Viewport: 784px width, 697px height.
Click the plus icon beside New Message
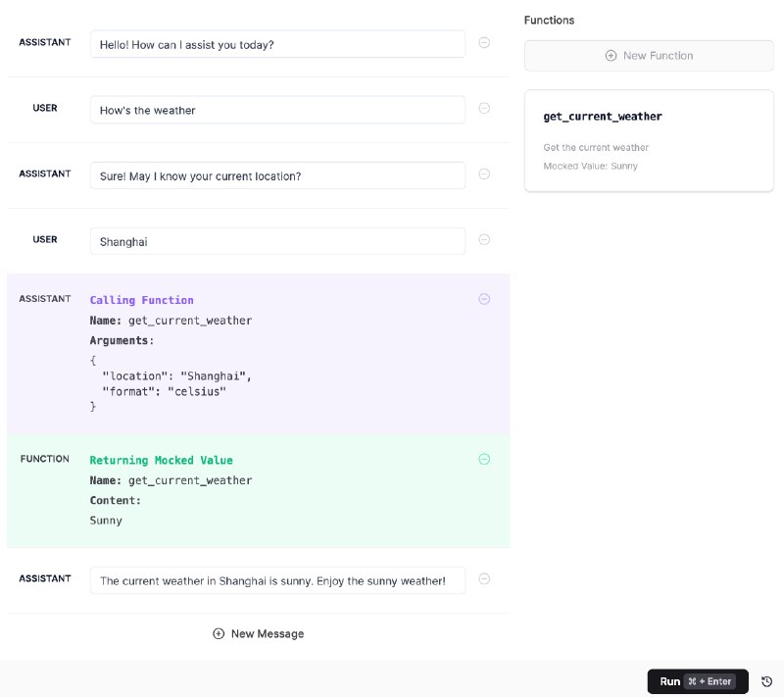219,634
